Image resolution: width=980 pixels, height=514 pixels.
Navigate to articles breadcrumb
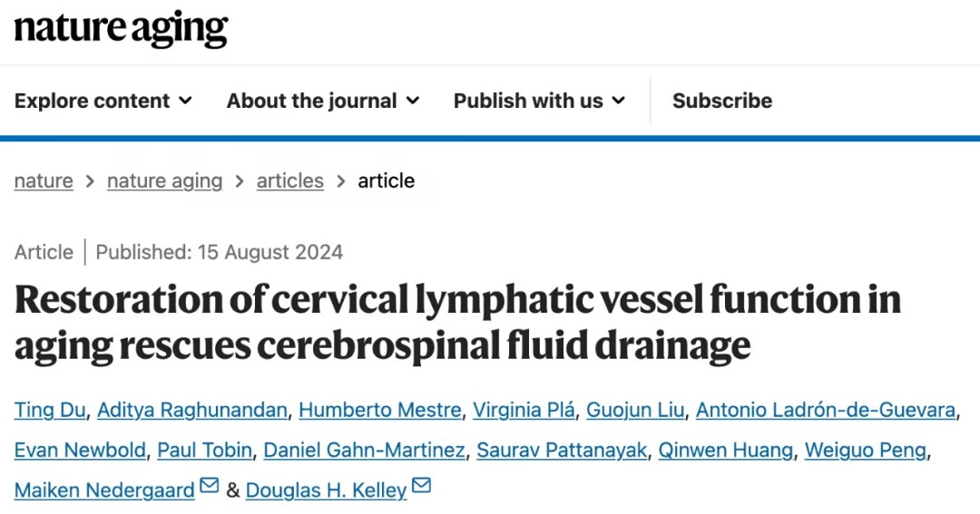289,180
